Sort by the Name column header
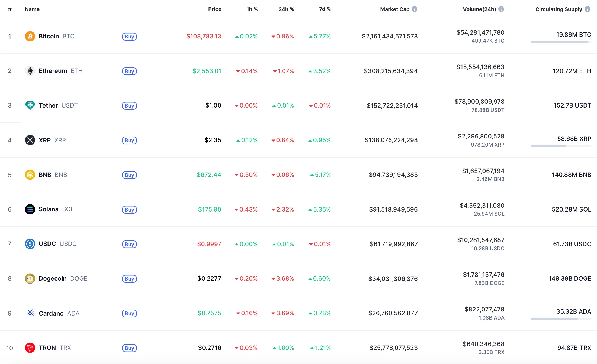The image size is (597, 364). point(32,9)
